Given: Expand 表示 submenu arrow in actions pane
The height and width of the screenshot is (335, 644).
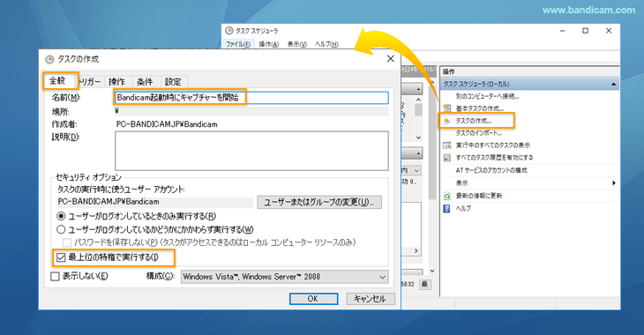Looking at the screenshot, I should pos(614,183).
